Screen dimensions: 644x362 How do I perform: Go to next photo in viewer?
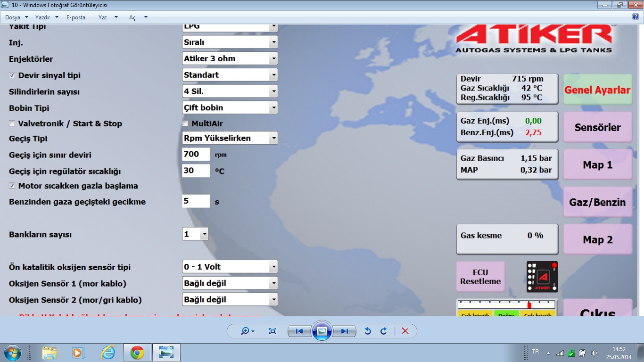click(x=345, y=331)
